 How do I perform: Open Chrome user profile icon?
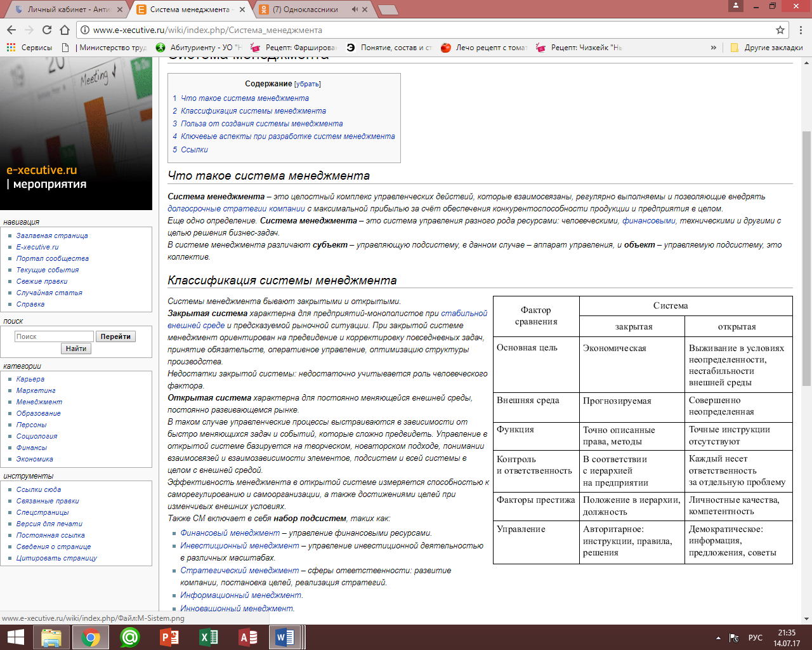click(735, 6)
